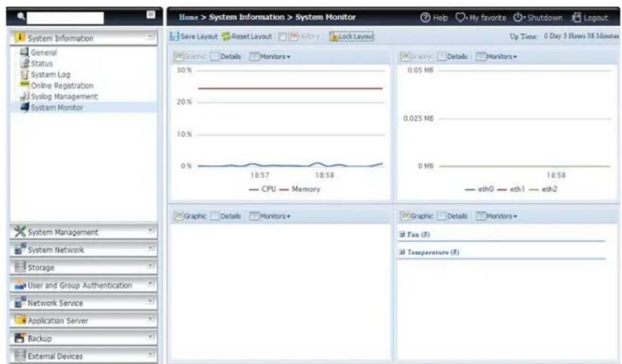This screenshot has width=622, height=364.
Task: Open Monitors dropdown in Fan/Temperature panel
Action: click(x=496, y=216)
